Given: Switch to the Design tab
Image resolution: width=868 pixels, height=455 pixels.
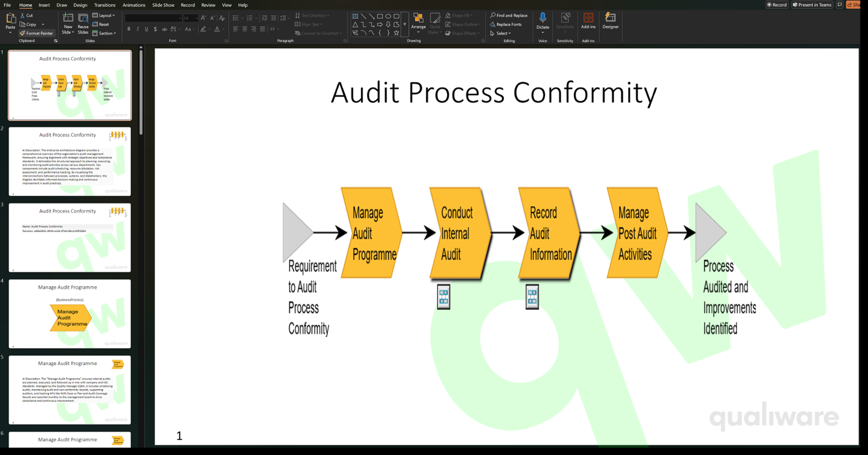Looking at the screenshot, I should coord(80,5).
